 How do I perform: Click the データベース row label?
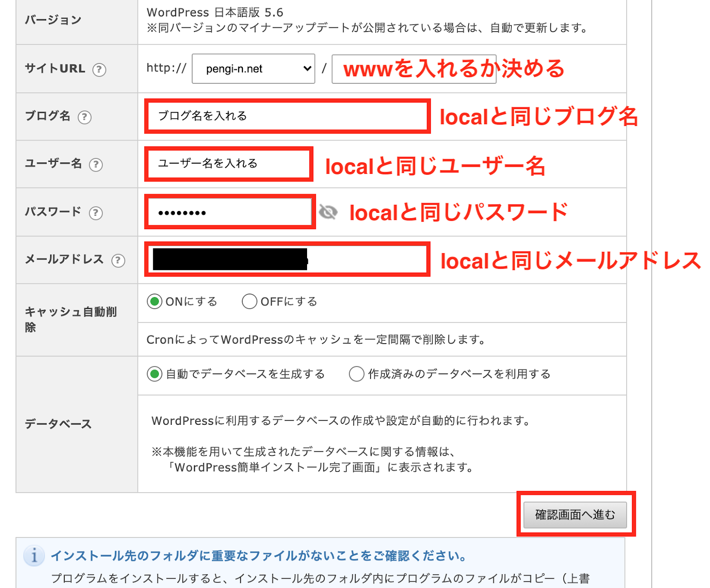[x=58, y=424]
